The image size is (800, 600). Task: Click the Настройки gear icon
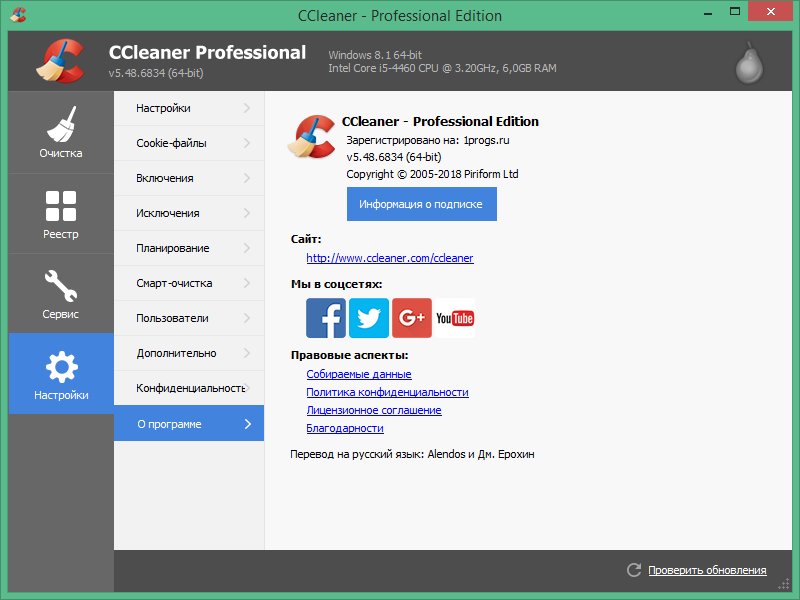coord(60,367)
